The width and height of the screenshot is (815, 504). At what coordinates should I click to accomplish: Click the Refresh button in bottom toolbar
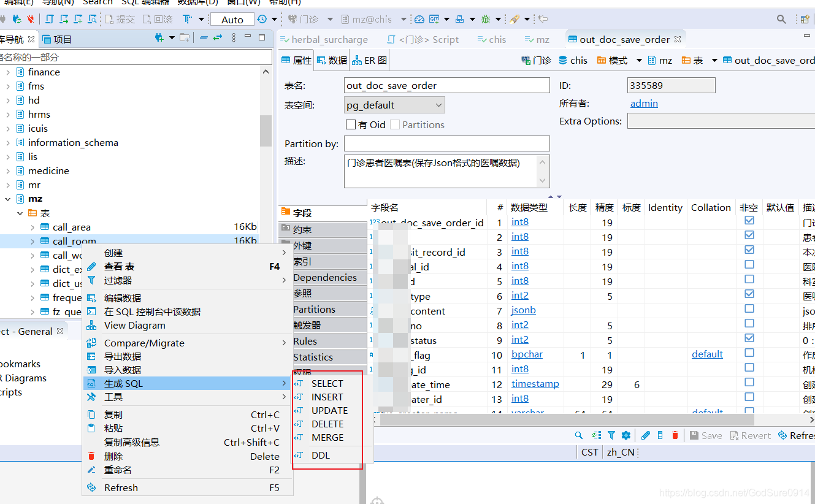(796, 435)
